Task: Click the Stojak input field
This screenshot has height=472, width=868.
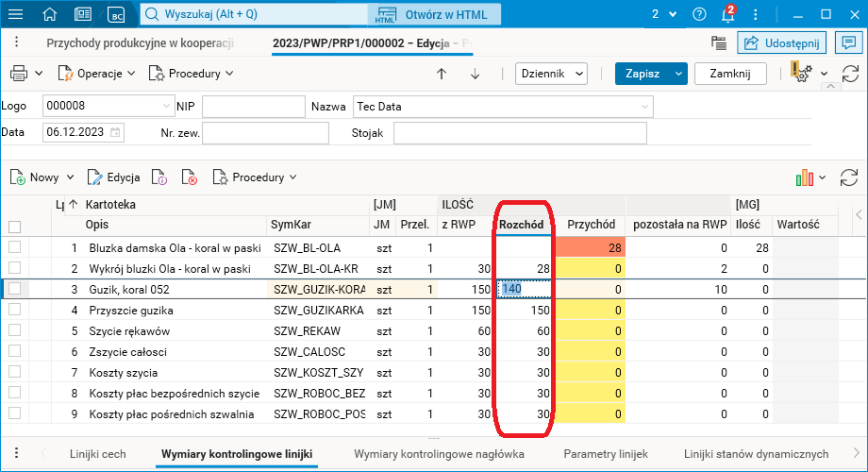Action: pos(520,133)
